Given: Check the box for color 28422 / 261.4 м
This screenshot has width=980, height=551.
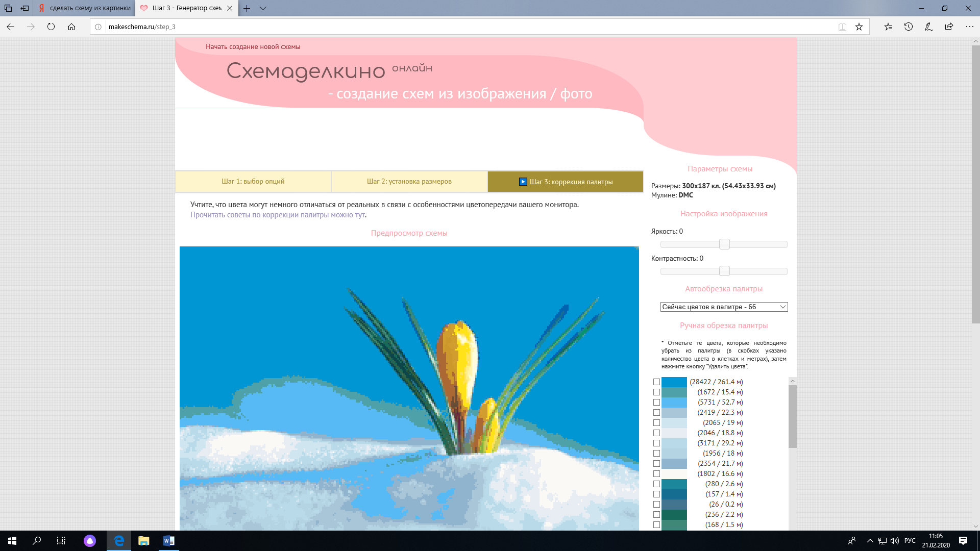Looking at the screenshot, I should [657, 382].
